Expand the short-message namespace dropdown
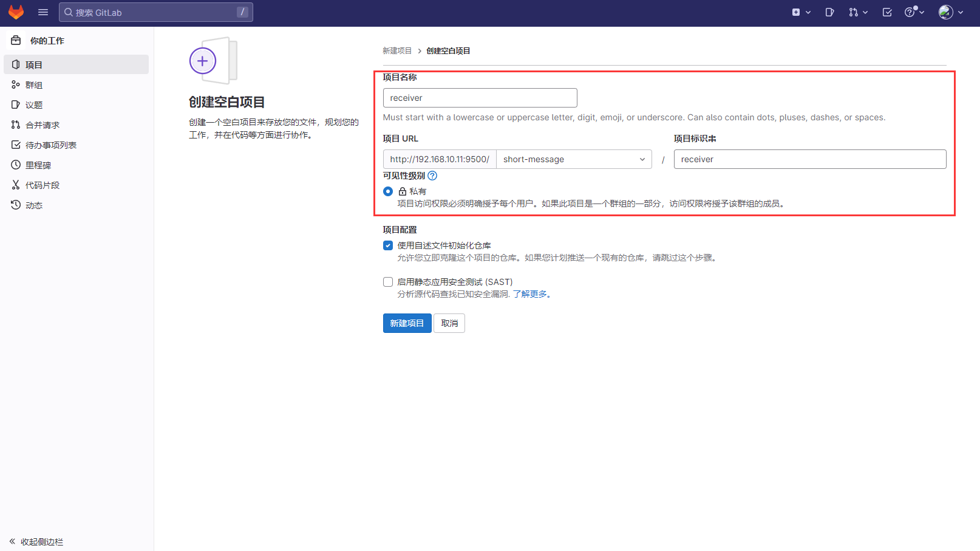The width and height of the screenshot is (980, 551). [x=574, y=159]
